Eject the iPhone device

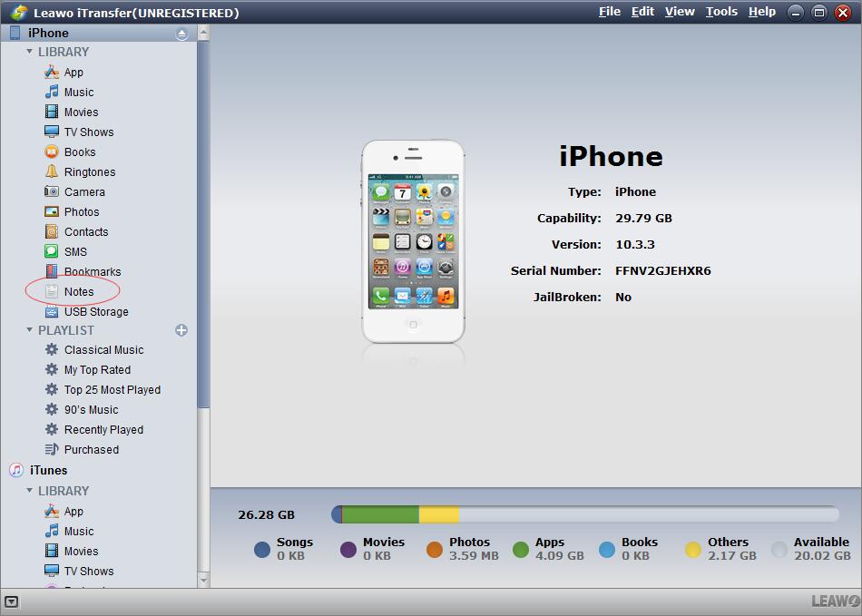(182, 34)
